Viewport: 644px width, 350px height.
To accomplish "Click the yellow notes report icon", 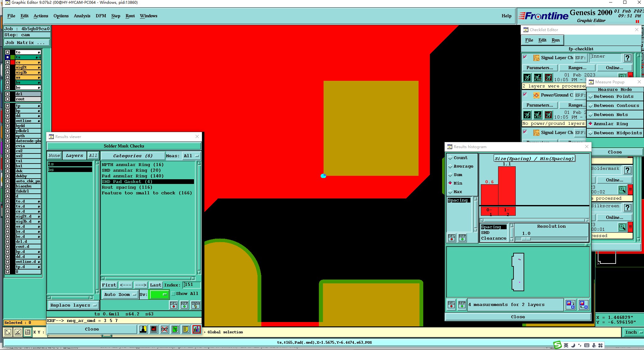I will click(186, 329).
